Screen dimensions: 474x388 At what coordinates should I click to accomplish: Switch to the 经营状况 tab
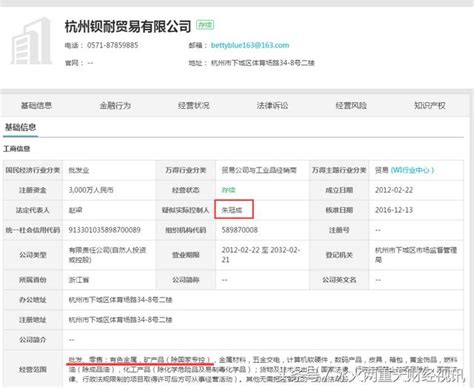point(194,106)
